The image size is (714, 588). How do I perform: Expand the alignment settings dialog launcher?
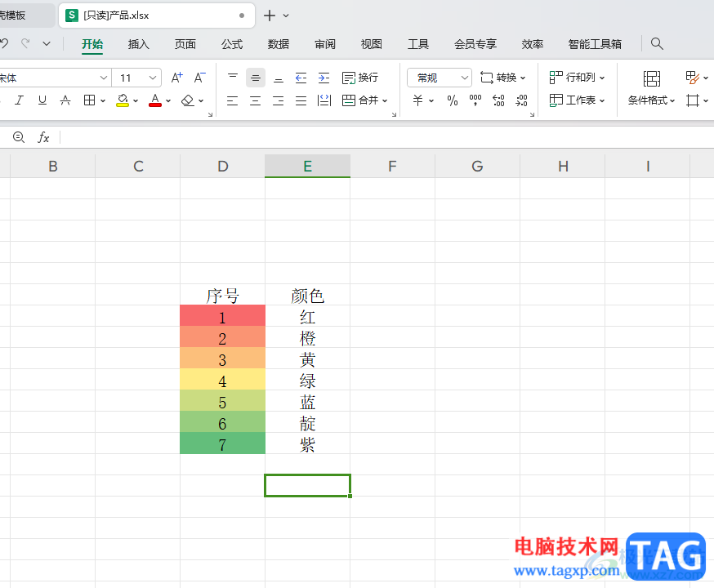point(394,114)
